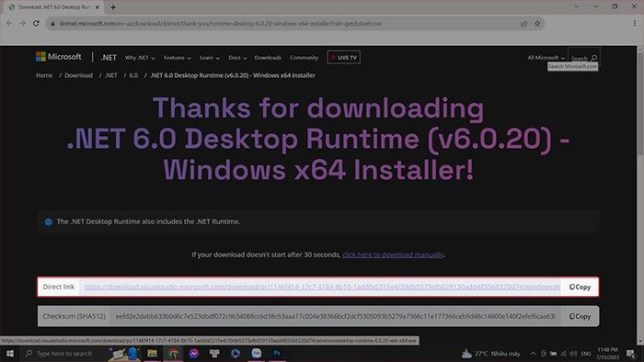
Task: Go to 6.0 breadcrumb
Action: [133, 75]
